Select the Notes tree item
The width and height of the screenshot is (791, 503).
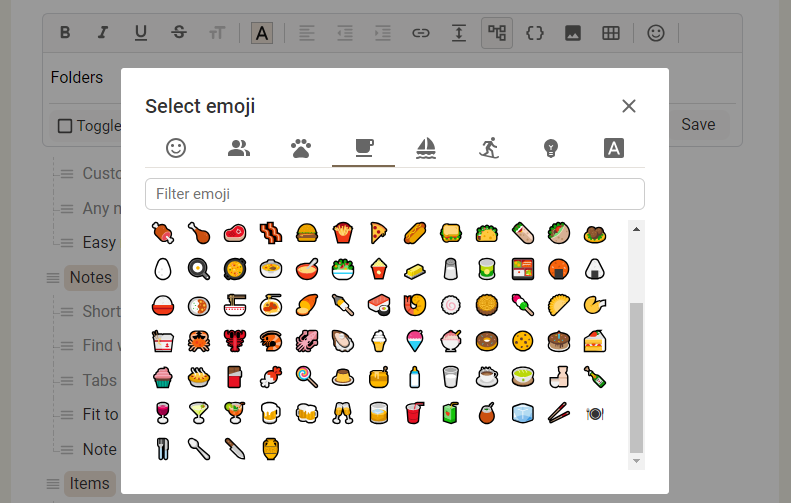91,277
